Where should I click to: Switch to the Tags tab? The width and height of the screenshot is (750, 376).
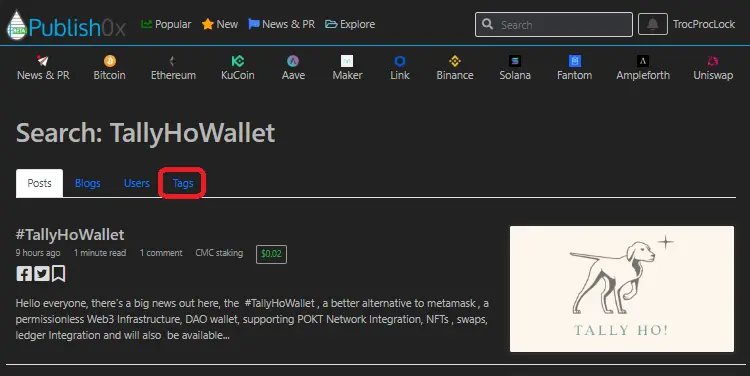point(183,183)
